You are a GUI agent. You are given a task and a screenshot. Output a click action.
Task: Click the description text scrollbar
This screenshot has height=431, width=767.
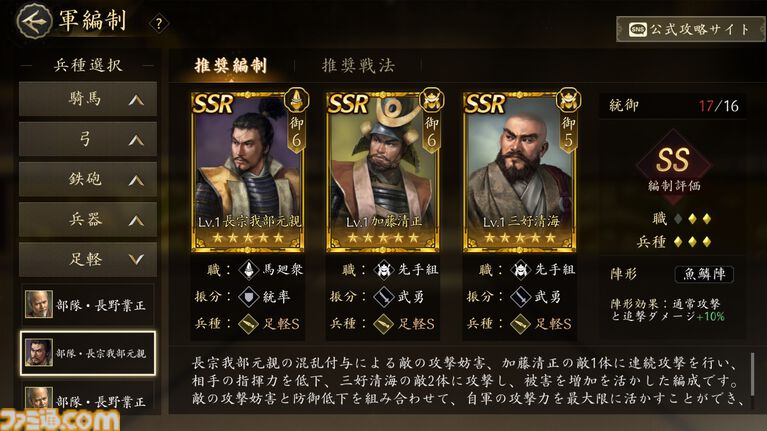tap(753, 375)
